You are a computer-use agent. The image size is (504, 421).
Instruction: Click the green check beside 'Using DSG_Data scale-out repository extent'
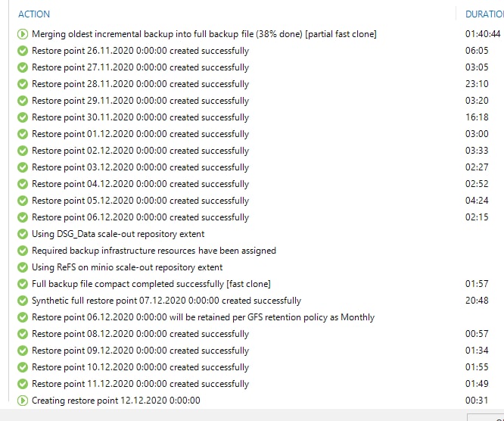coord(23,234)
